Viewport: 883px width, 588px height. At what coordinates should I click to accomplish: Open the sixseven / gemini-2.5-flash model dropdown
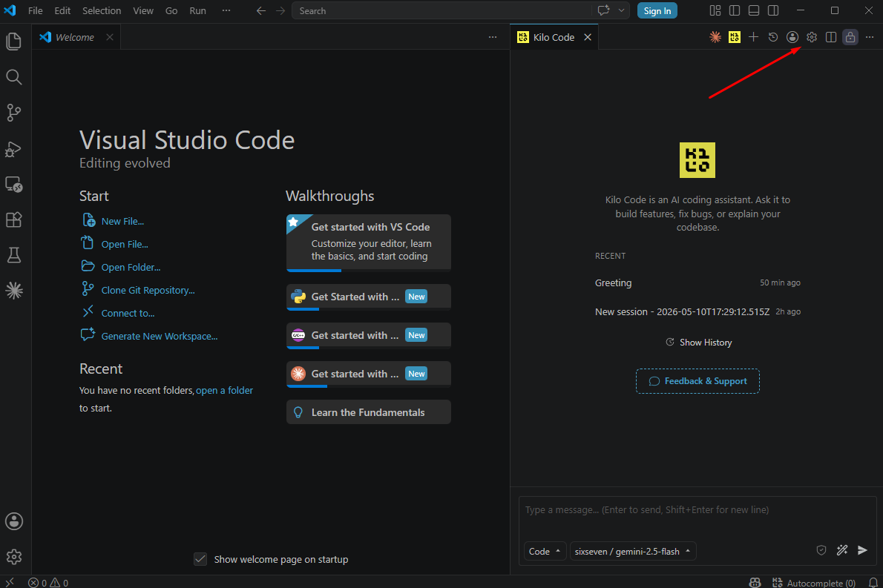point(633,552)
